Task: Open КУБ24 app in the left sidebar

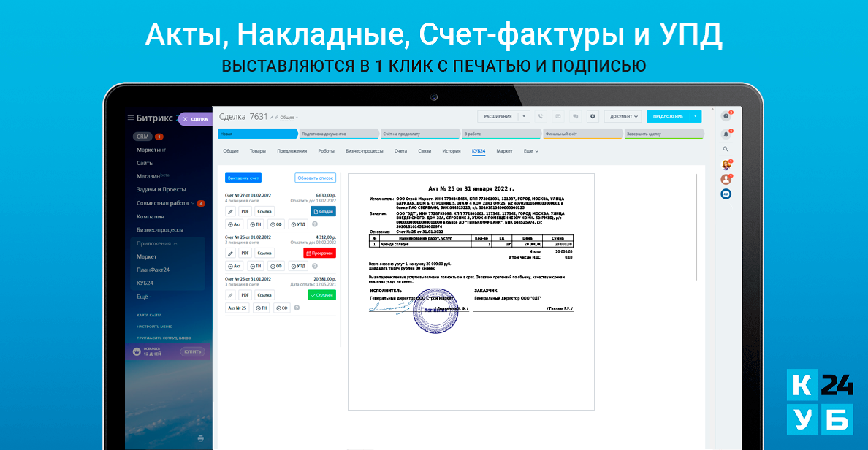Action: coord(145,283)
